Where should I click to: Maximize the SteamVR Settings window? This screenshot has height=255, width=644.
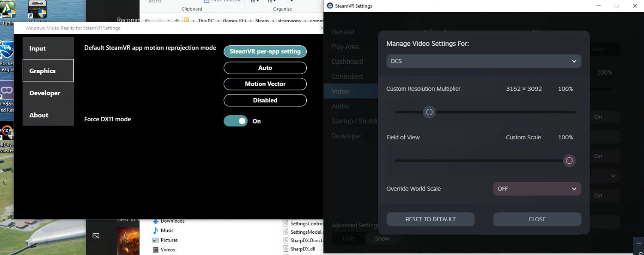click(616, 6)
